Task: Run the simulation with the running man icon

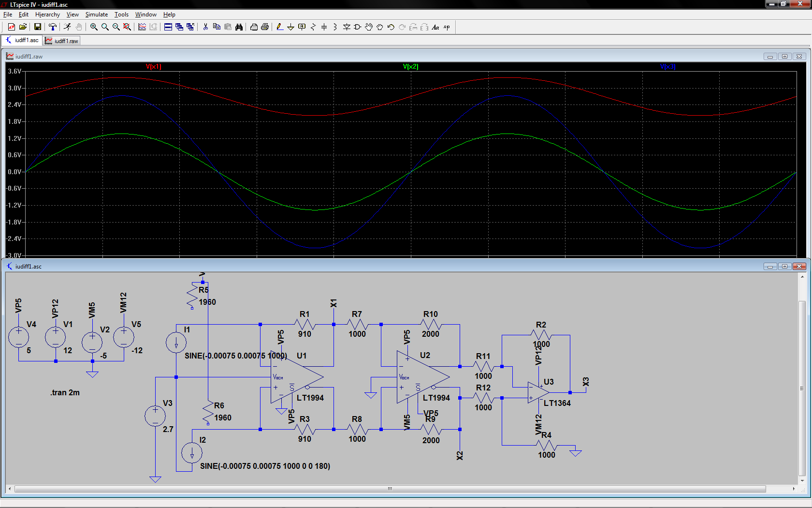Action: tap(67, 27)
